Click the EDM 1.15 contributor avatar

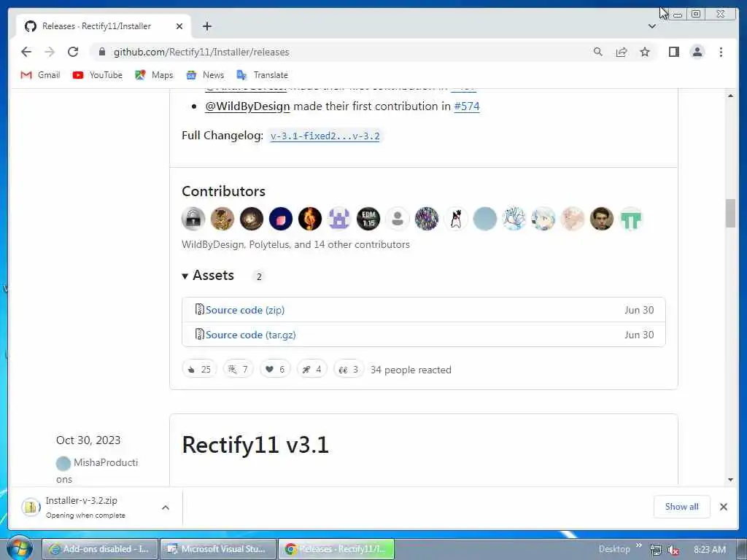coord(368,219)
